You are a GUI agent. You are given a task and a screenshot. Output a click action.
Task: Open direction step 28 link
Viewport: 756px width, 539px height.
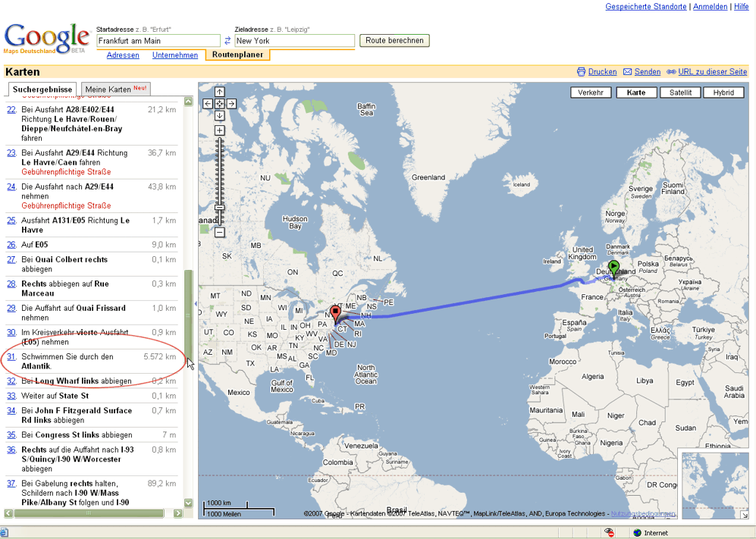tap(11, 284)
